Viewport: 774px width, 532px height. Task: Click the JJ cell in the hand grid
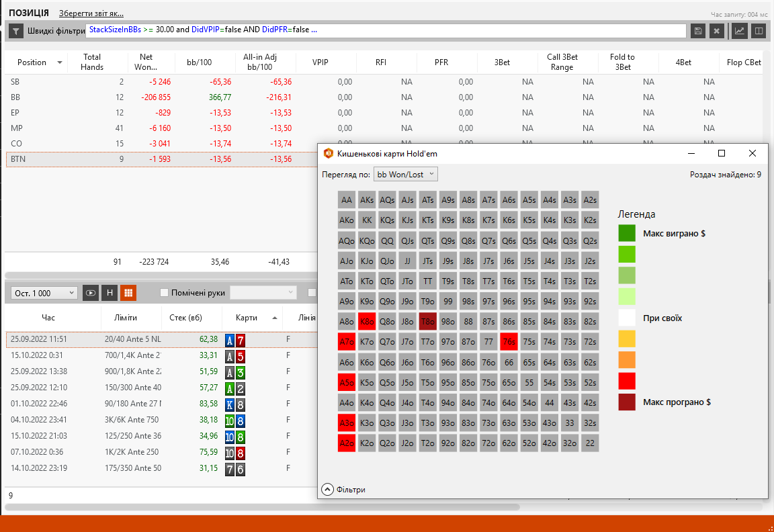[x=407, y=261]
